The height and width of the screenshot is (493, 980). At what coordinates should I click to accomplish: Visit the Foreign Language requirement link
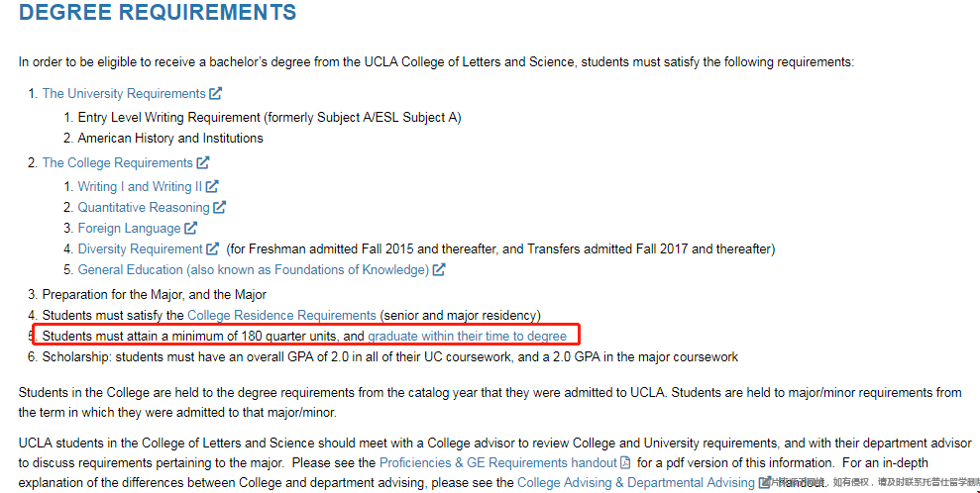tap(129, 229)
